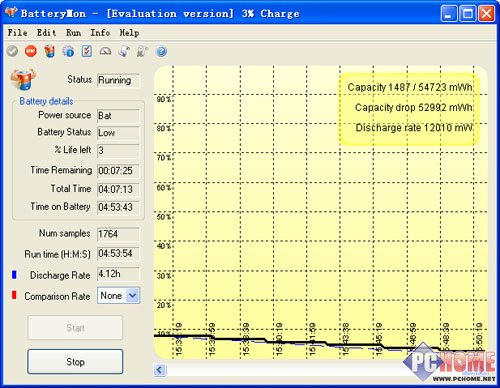500x388 pixels.
Task: Close the BatteryMon window
Action: click(487, 14)
